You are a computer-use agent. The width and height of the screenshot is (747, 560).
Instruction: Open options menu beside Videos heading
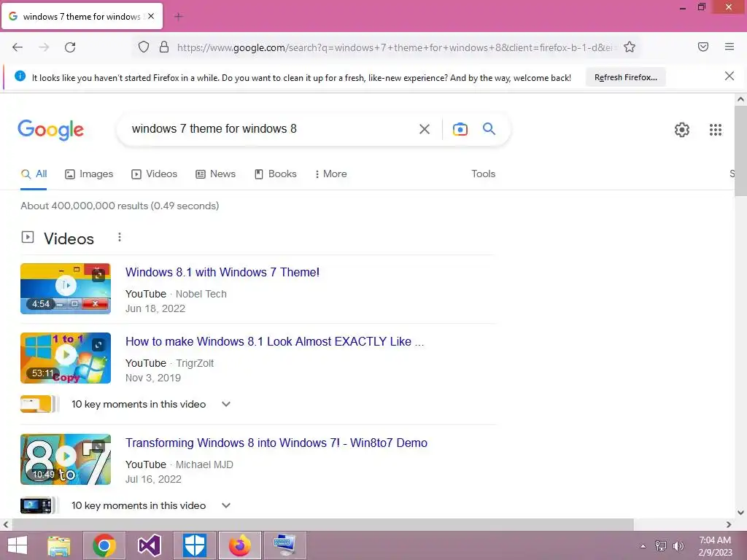(120, 237)
